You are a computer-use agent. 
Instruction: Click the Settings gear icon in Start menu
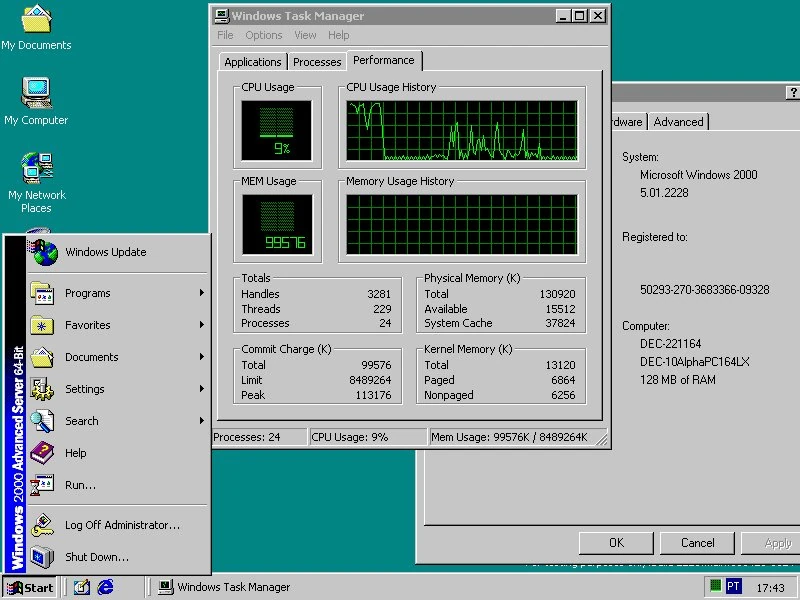[x=42, y=389]
